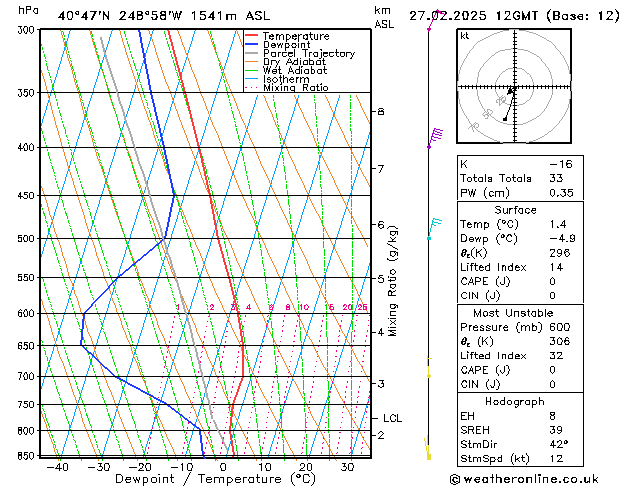Click the date '27.02.2025 12GMT (Base: 12)'
629x486 pixels.
pyautogui.click(x=514, y=16)
